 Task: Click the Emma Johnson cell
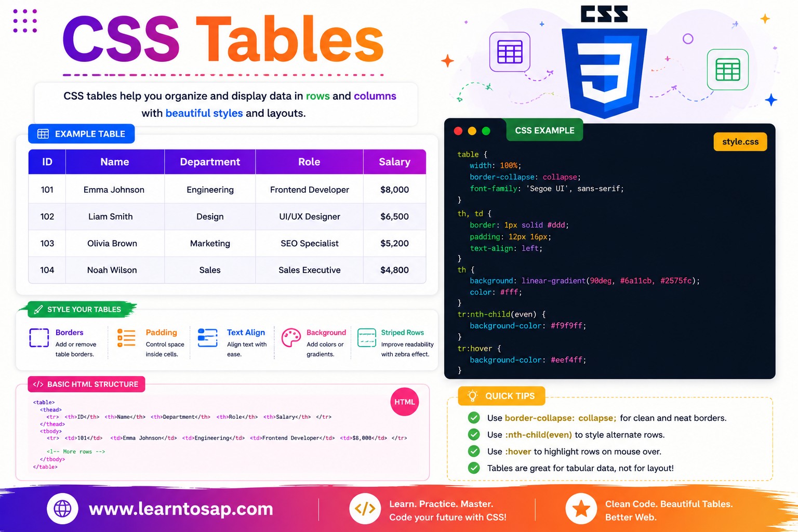[114, 190]
